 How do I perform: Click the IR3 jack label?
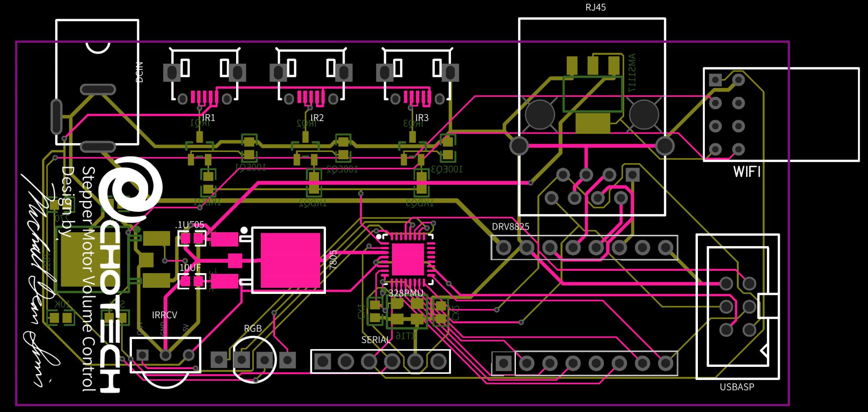click(x=422, y=118)
